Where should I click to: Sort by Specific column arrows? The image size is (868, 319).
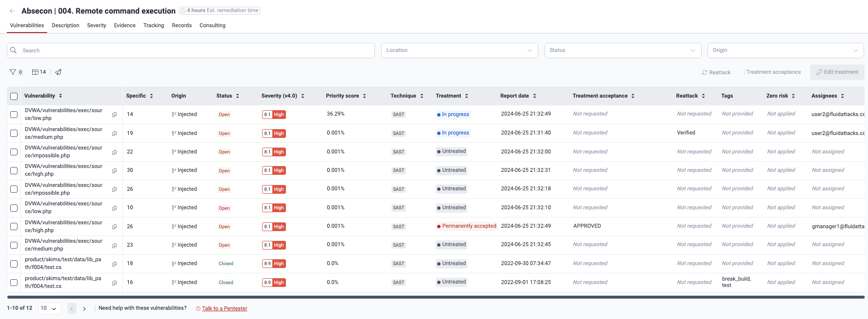click(x=152, y=96)
